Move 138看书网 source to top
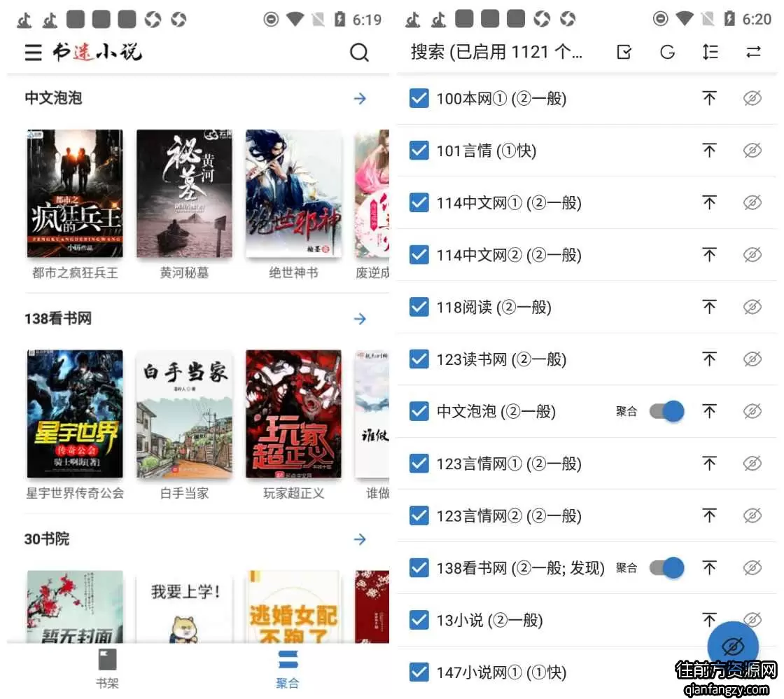The width and height of the screenshot is (784, 699). (x=709, y=567)
